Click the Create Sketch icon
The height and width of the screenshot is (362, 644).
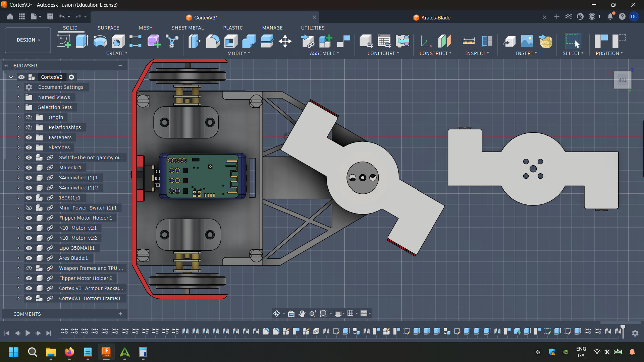coord(64,41)
